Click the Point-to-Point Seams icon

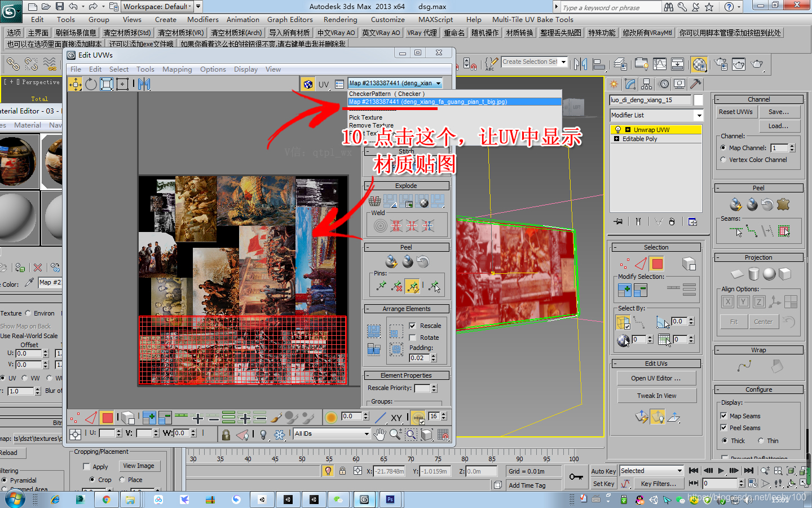[x=751, y=230]
